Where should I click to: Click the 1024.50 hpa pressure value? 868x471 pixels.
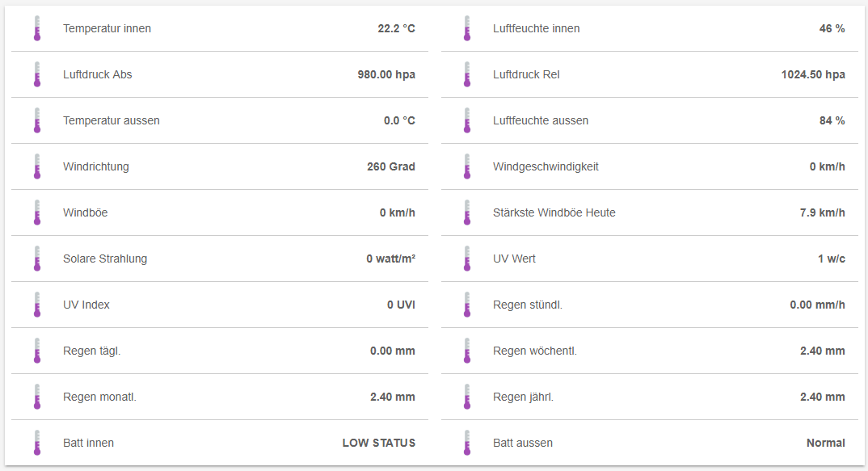(x=813, y=74)
